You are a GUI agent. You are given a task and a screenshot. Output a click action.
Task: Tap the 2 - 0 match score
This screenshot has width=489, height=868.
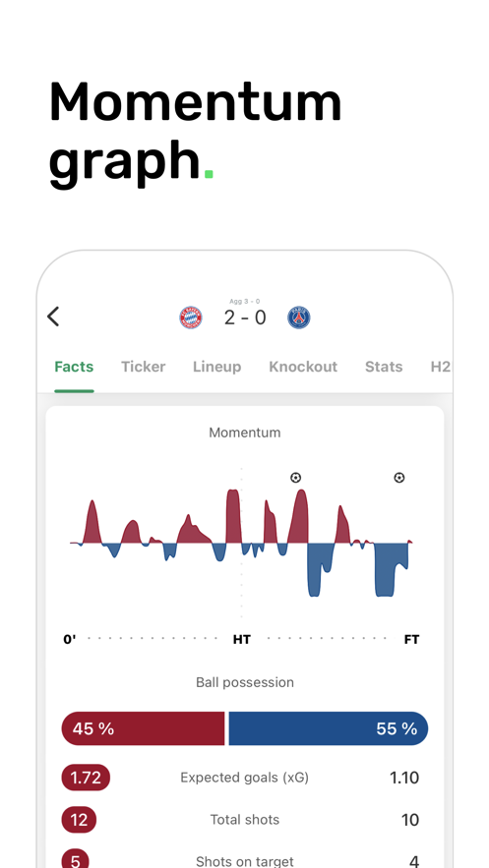(245, 318)
